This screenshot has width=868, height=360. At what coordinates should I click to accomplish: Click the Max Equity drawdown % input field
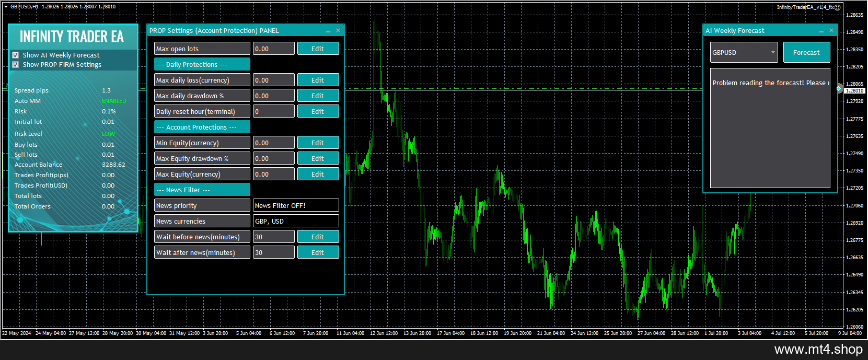tap(274, 158)
